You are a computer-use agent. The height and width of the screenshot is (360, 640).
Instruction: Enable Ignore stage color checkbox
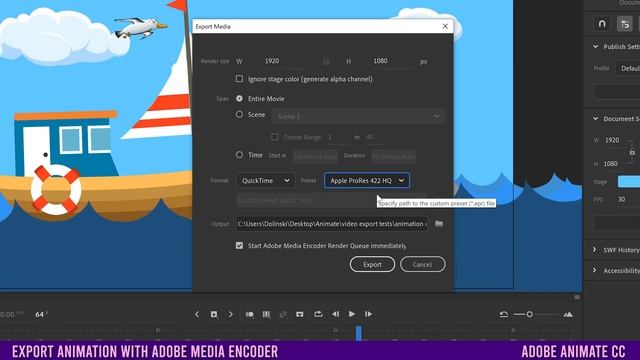(x=239, y=79)
